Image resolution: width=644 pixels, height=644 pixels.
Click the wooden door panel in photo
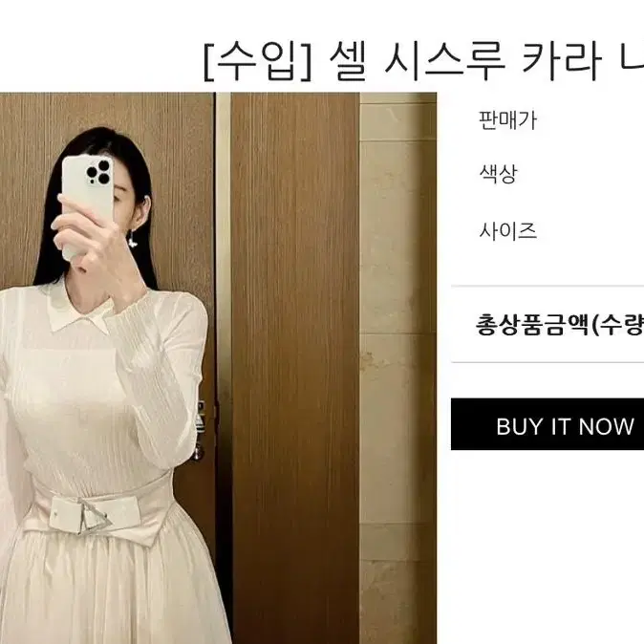click(x=295, y=368)
